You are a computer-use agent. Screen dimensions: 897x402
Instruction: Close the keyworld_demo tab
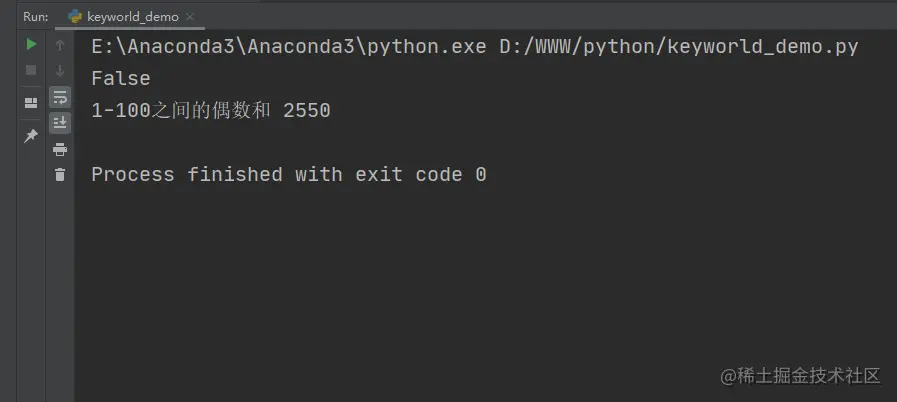(190, 17)
